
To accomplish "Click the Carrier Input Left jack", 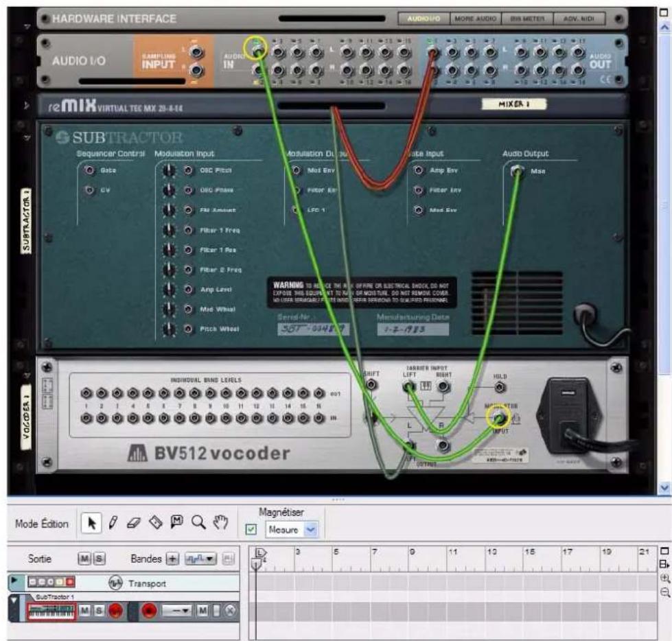I will click(408, 387).
